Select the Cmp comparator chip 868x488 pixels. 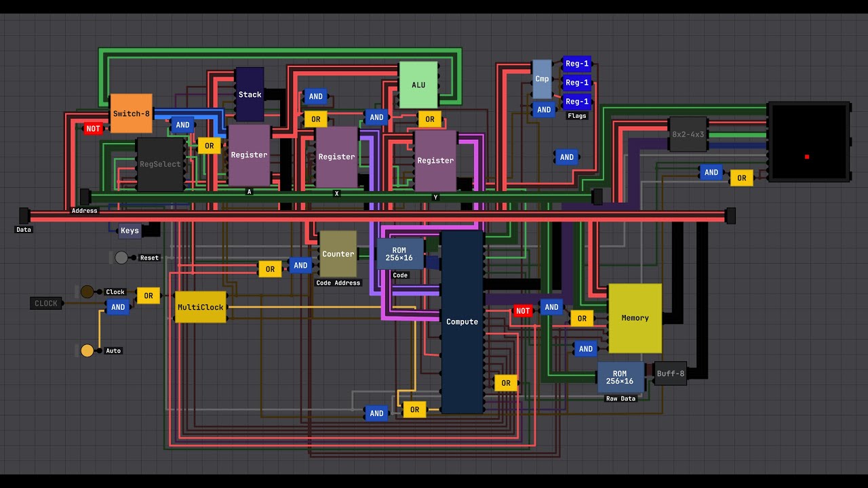tap(542, 79)
